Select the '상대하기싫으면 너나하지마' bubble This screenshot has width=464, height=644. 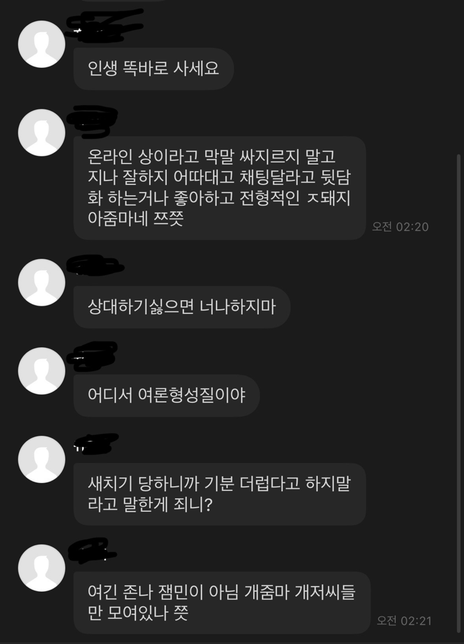pos(182,307)
